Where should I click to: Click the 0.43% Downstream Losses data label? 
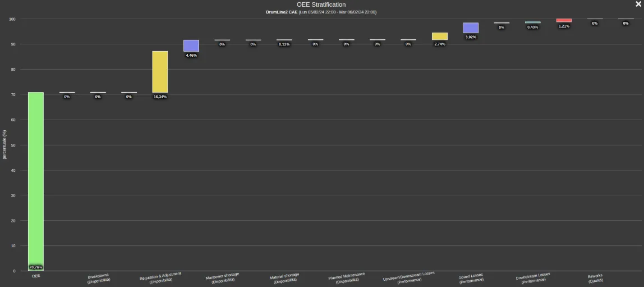pyautogui.click(x=533, y=27)
